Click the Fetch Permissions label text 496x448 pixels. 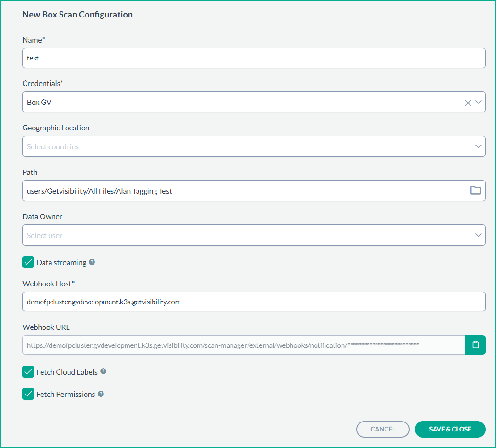(x=66, y=394)
